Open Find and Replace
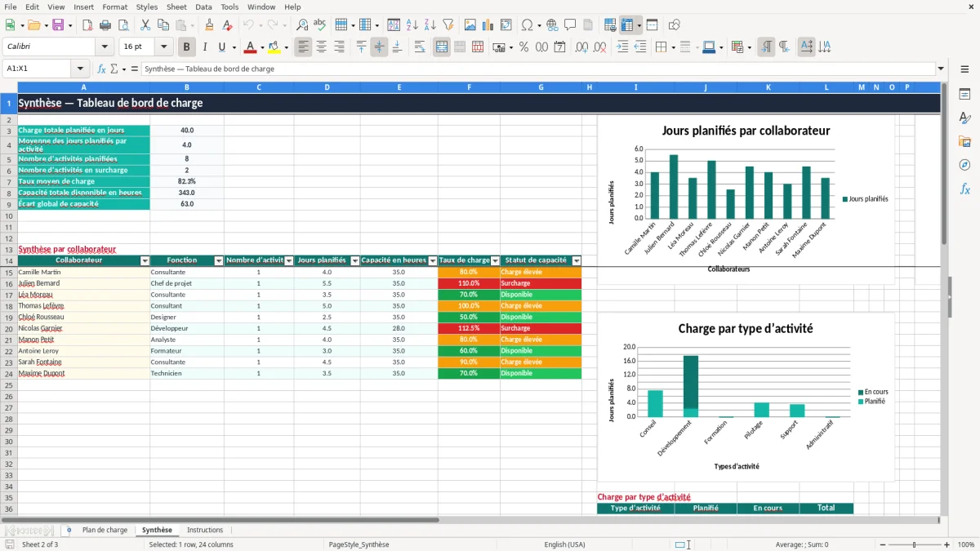This screenshot has width=980, height=551. tap(302, 25)
